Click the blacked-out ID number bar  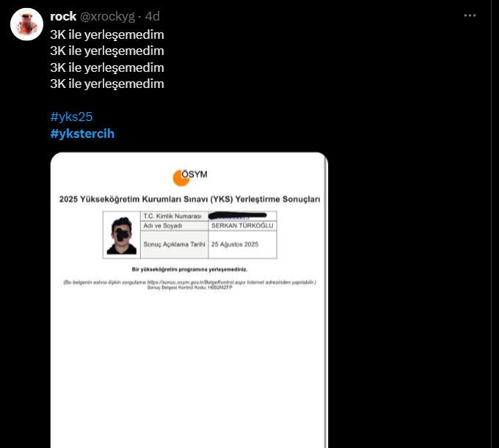[238, 216]
